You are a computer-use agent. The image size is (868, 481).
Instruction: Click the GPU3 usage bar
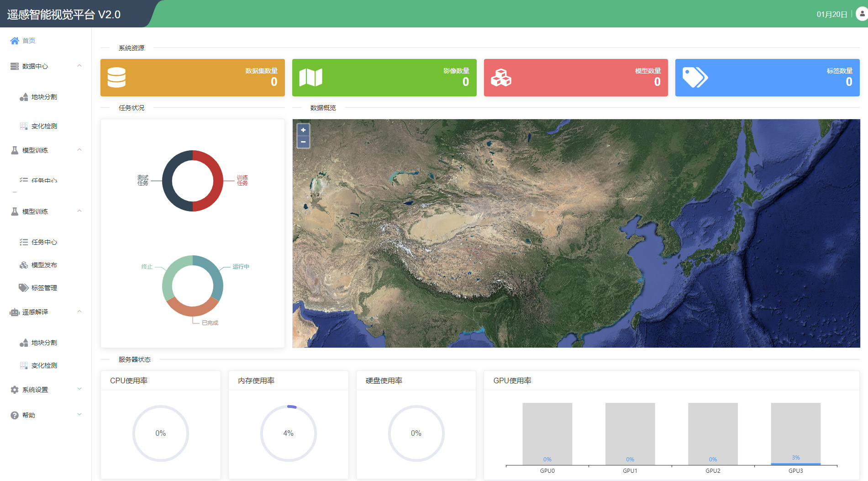796,434
